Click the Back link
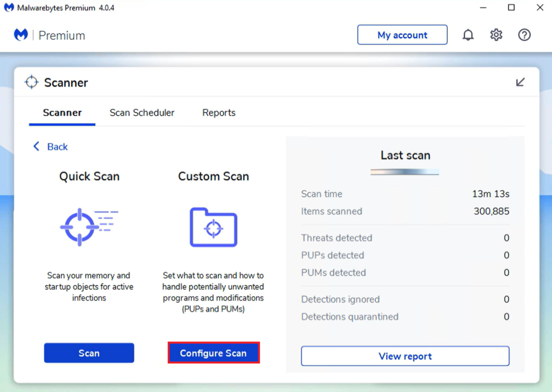 [x=55, y=146]
